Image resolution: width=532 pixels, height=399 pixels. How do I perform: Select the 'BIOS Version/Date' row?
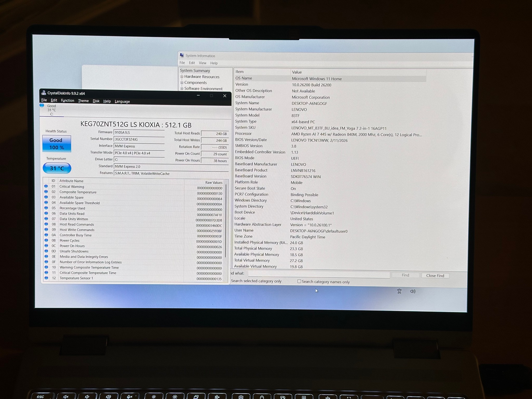pyautogui.click(x=330, y=140)
